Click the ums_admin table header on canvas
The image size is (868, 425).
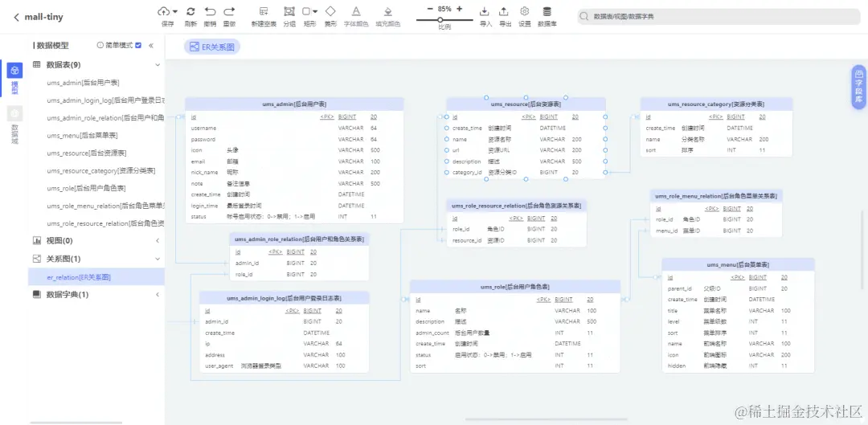(294, 104)
